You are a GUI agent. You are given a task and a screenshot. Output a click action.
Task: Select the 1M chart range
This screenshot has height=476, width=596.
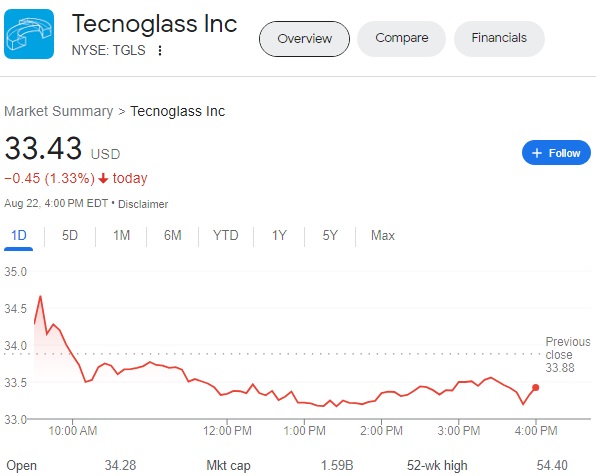(x=121, y=236)
